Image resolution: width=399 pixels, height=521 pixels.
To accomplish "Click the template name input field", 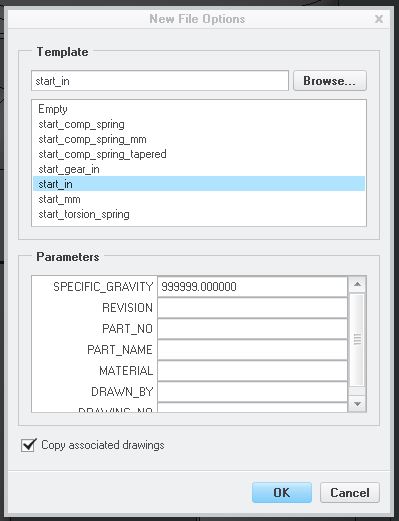I will tap(160, 81).
